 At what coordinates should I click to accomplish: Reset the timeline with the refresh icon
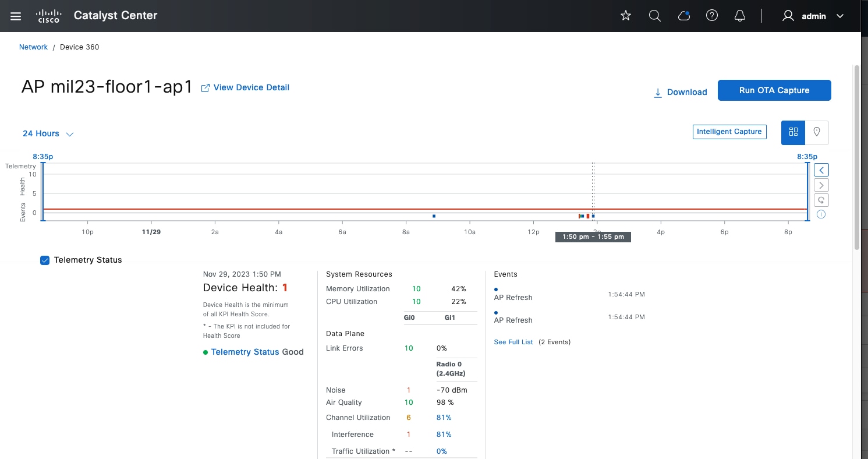tap(821, 200)
